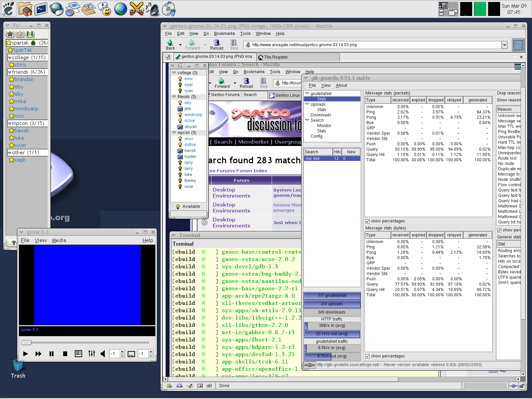This screenshot has height=399, width=532.
Task: Increase gxine audio channel spinner value
Action: 122,352
